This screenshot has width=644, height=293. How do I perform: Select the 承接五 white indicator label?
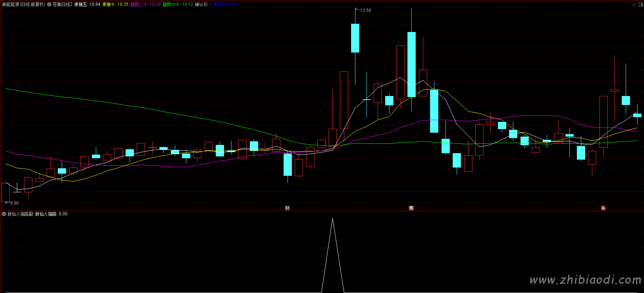point(87,4)
